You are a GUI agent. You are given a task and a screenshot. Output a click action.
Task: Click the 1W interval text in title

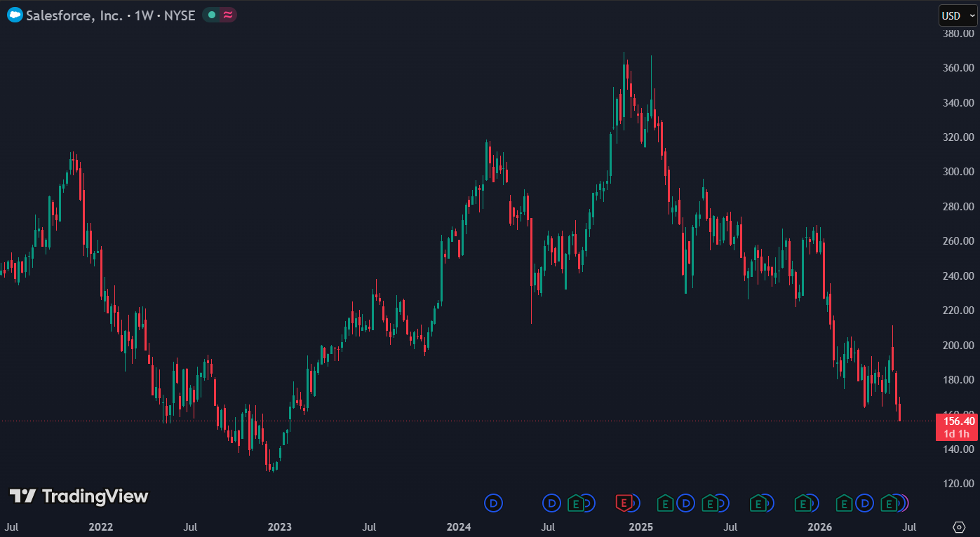(144, 15)
